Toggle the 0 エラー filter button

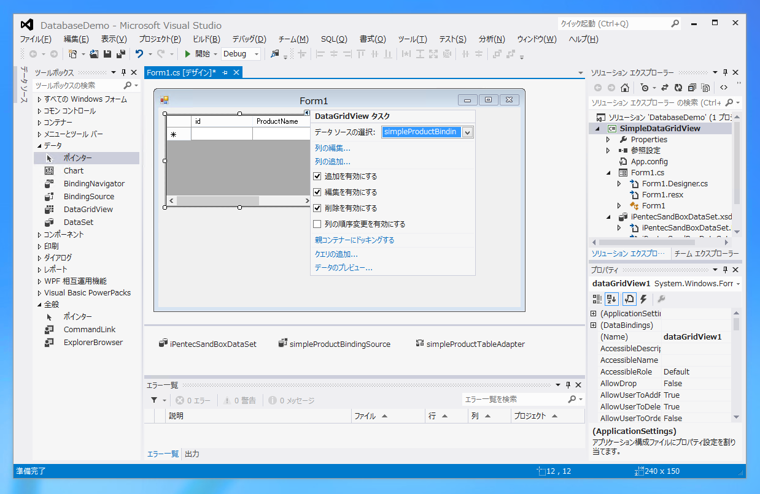pos(193,400)
